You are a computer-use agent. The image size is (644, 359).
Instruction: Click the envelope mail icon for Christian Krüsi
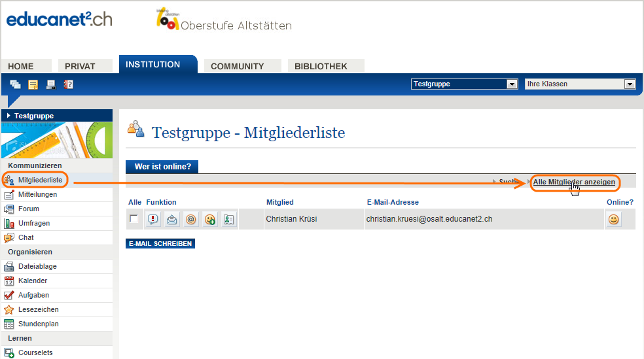[171, 220]
